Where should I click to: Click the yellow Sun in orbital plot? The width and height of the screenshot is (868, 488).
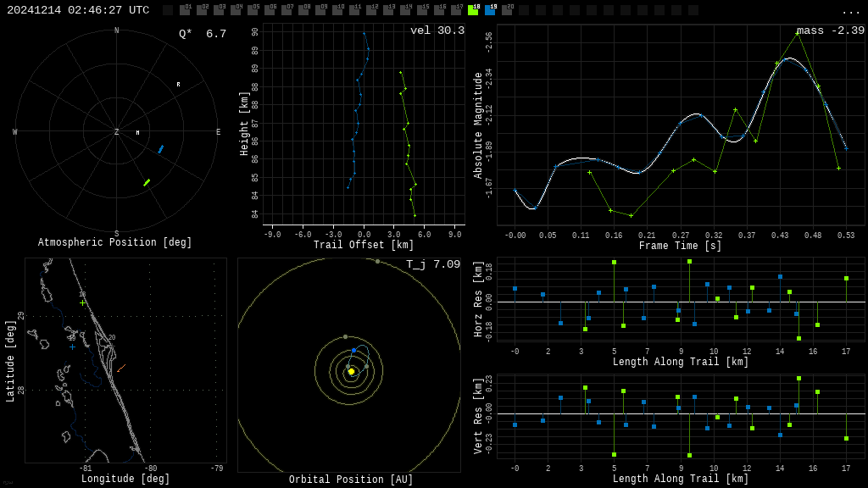pos(351,371)
